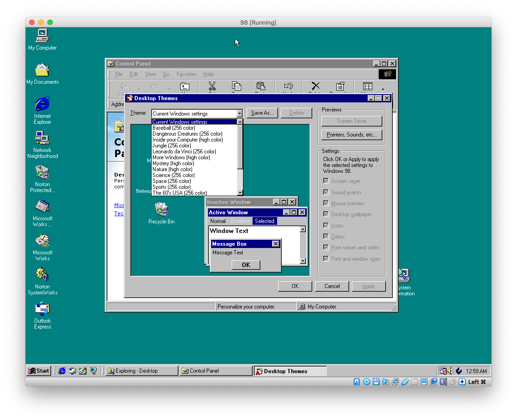The height and width of the screenshot is (420, 517).
Task: Launch Internet Explorer from Quick Launch
Action: (61, 371)
